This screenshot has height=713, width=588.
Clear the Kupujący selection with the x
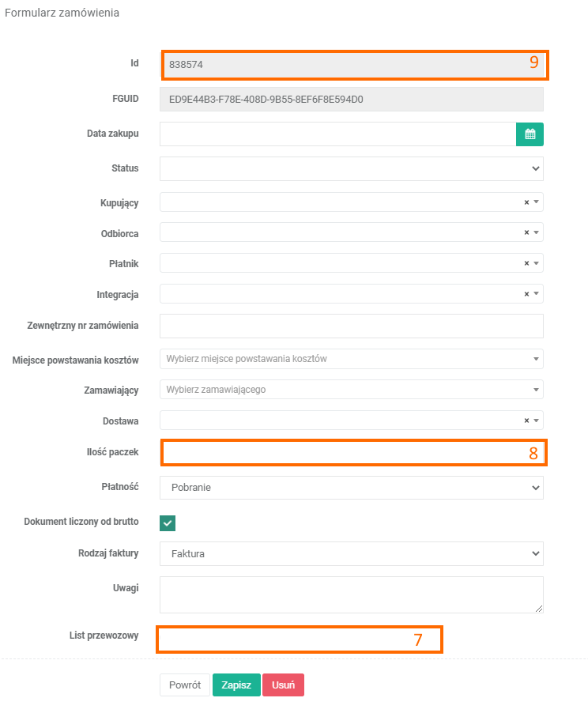pos(526,202)
